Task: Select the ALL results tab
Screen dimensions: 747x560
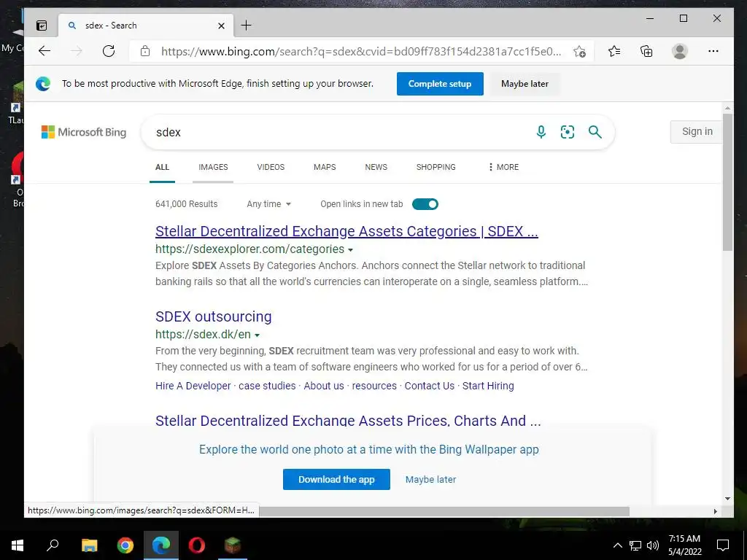Action: (162, 167)
